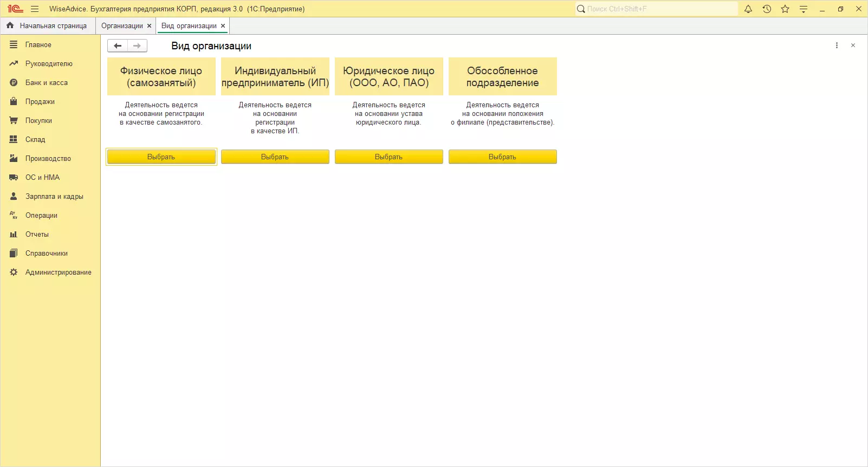Open the 1C application logo menu
The width and height of the screenshot is (868, 467).
pos(15,9)
